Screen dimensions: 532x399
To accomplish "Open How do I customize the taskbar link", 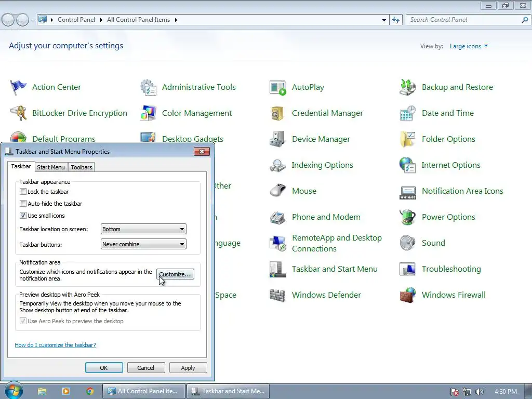I will 55,345.
